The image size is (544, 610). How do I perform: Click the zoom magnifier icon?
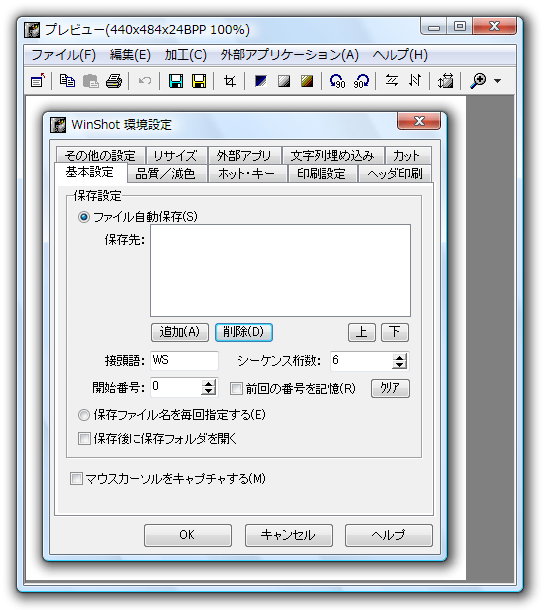pyautogui.click(x=478, y=81)
